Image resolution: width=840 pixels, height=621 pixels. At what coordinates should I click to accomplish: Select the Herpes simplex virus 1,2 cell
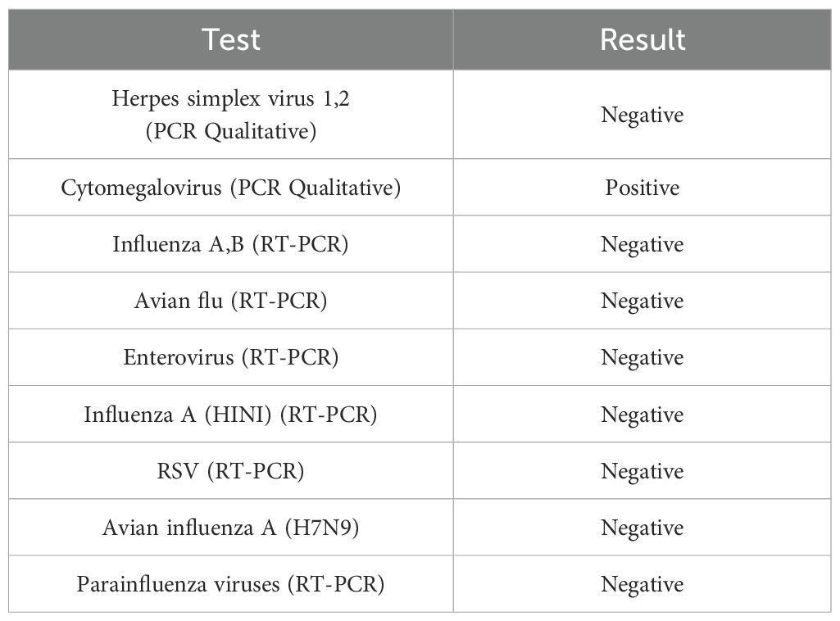point(231,115)
